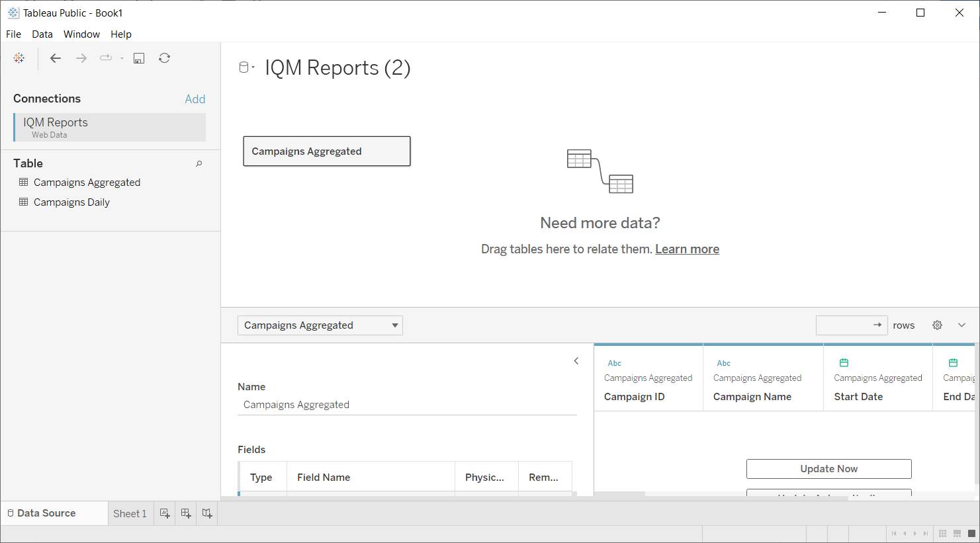980x543 pixels.
Task: Expand the grid options down chevron
Action: tap(961, 325)
